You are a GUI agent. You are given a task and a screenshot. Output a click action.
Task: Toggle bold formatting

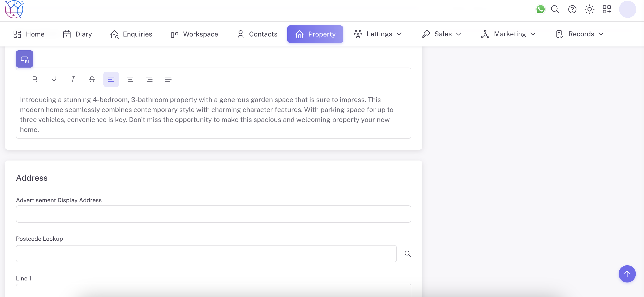click(34, 79)
